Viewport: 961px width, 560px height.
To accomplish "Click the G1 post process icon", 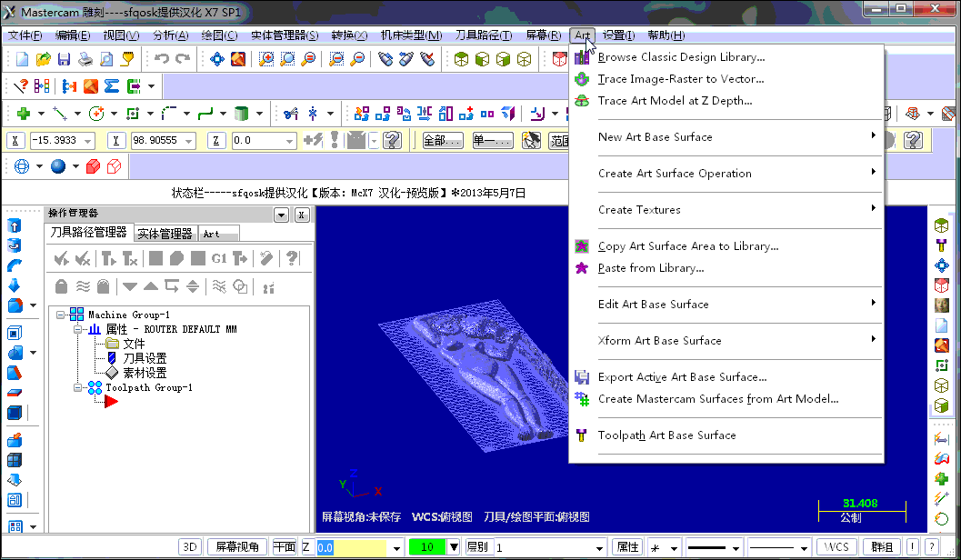I will (219, 258).
